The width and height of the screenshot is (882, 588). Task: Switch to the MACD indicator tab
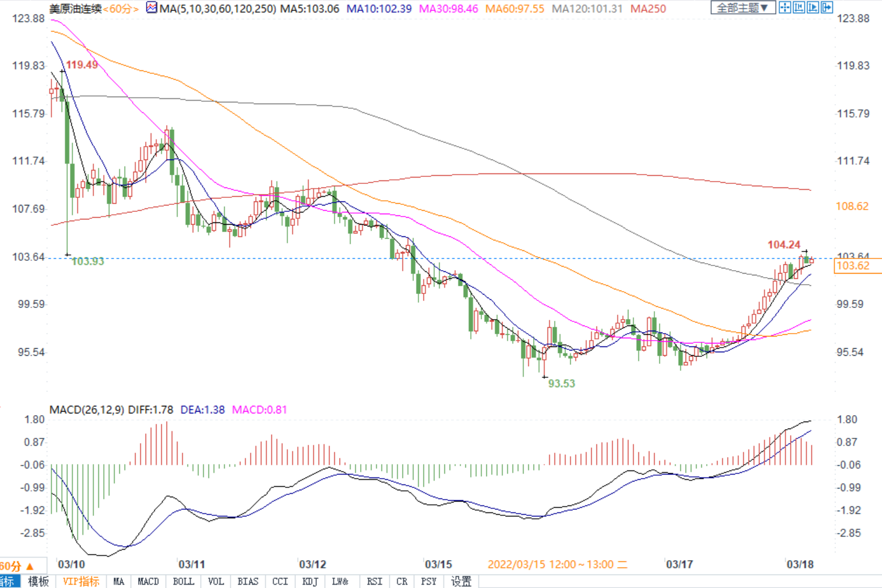point(148,582)
